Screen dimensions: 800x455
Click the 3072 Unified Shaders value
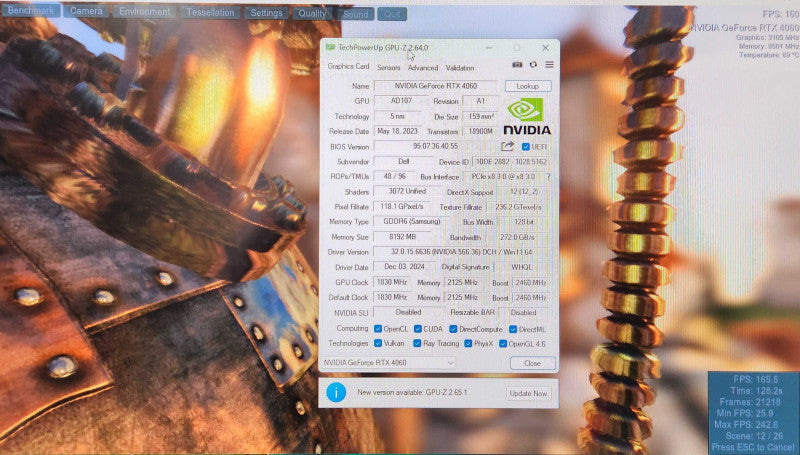point(407,191)
